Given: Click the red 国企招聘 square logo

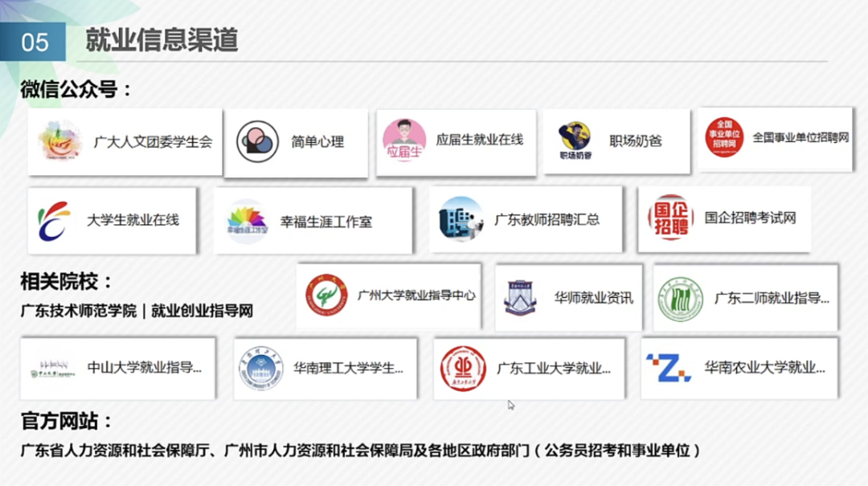Looking at the screenshot, I should point(670,217).
